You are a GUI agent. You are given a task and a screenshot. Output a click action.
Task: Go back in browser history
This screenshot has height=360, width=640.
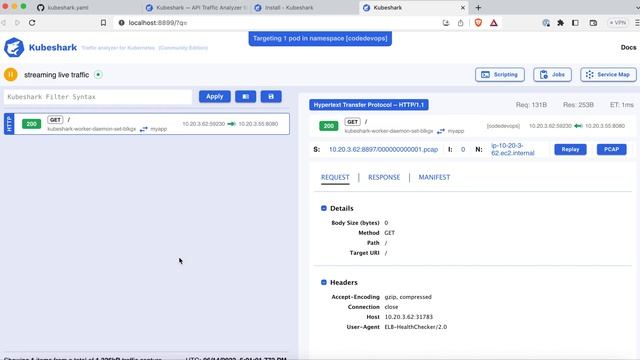tap(4, 23)
